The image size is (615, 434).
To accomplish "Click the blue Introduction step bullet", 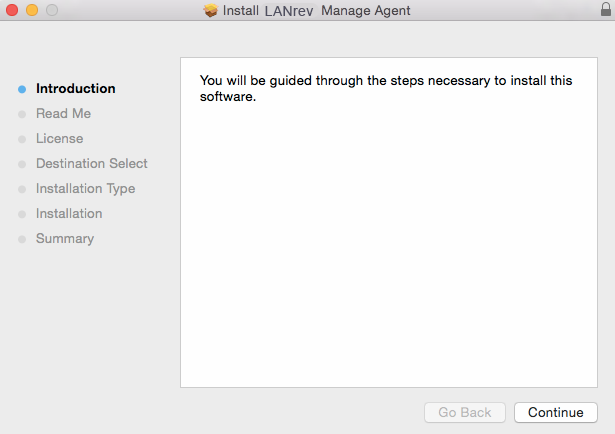I will (22, 89).
